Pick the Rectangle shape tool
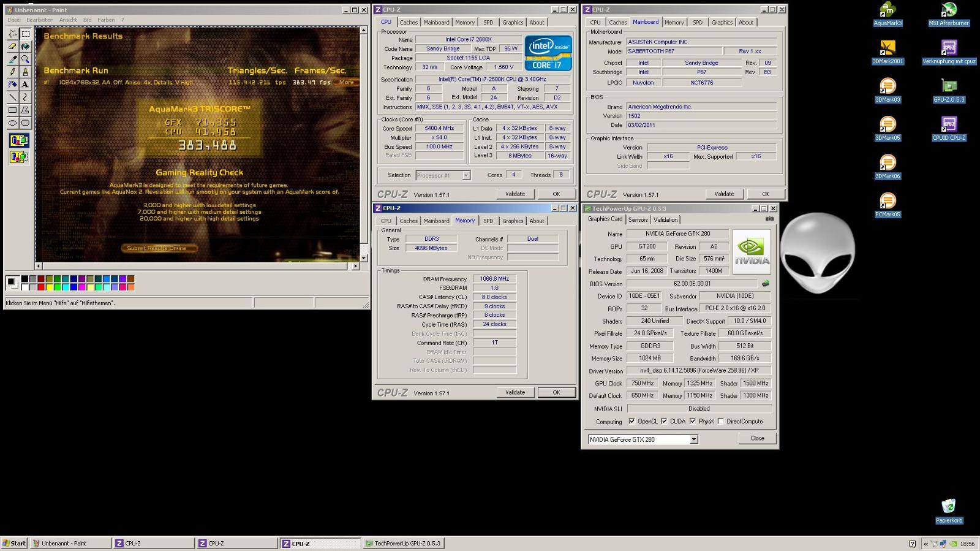Screen dimensions: 980x551 coord(12,110)
